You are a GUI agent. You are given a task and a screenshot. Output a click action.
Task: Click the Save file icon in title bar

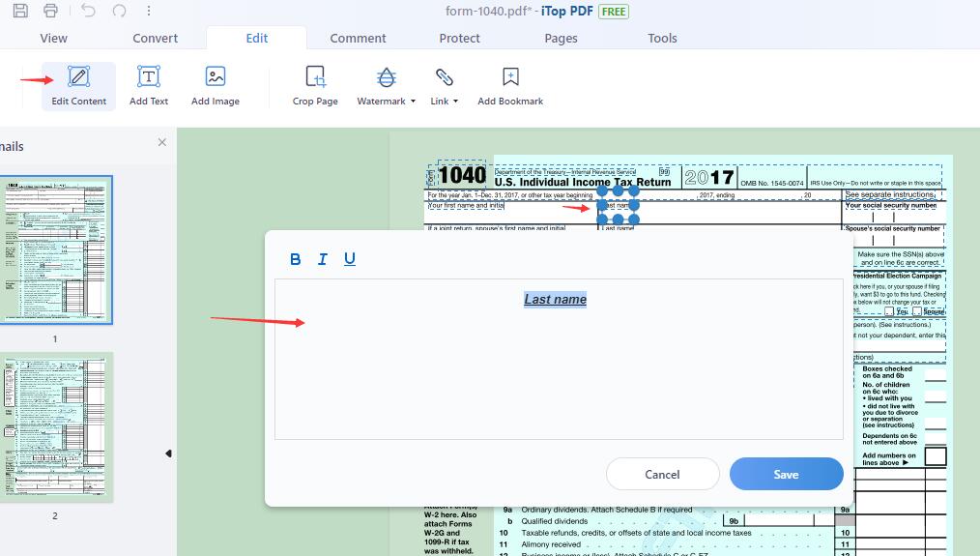20,11
